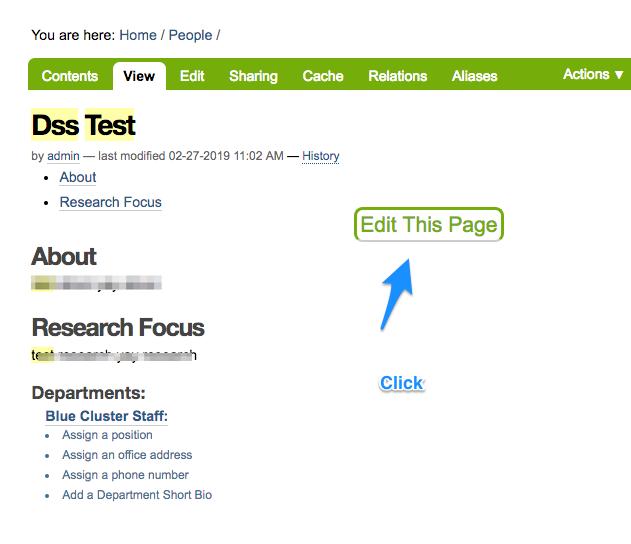Switch to the Contents tab
The image size is (631, 544).
point(70,76)
